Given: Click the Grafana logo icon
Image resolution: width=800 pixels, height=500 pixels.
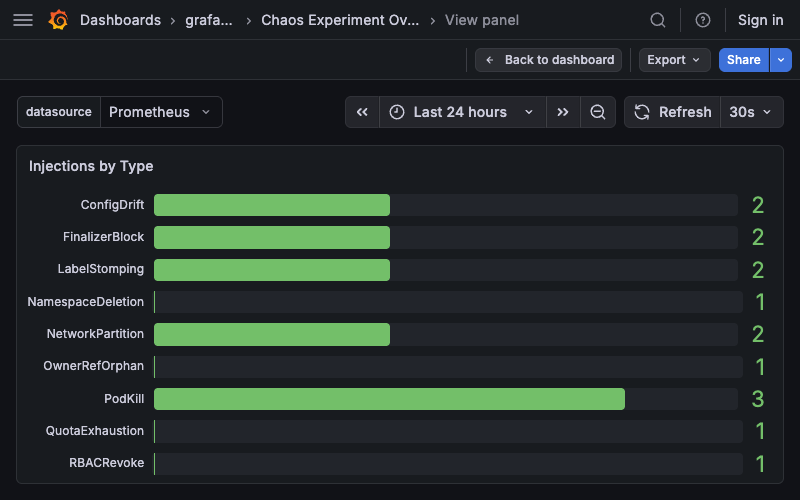Looking at the screenshot, I should pos(58,20).
